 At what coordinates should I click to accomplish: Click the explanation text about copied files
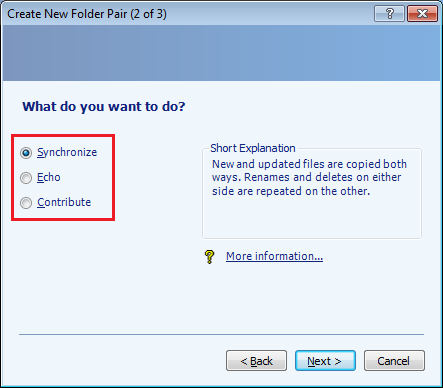pyautogui.click(x=309, y=177)
